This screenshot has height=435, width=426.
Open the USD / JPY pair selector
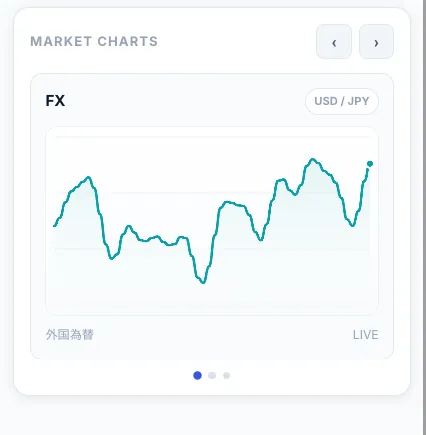(x=342, y=101)
